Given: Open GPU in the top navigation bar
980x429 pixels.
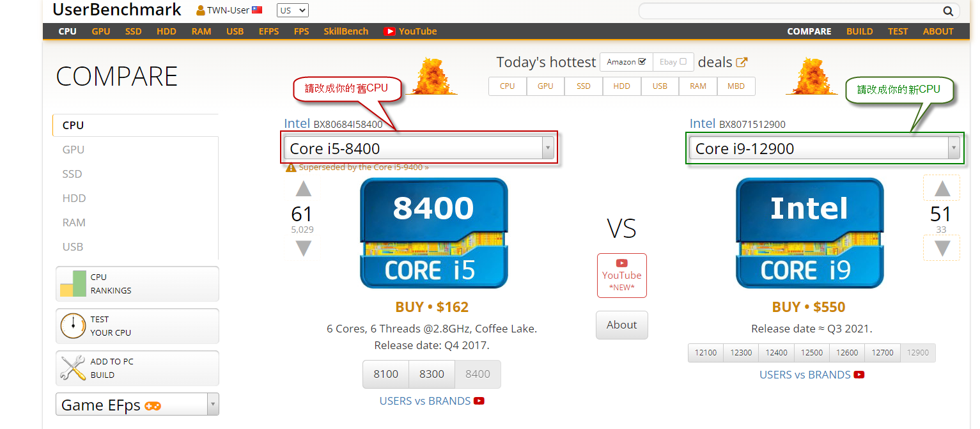Looking at the screenshot, I should (101, 31).
